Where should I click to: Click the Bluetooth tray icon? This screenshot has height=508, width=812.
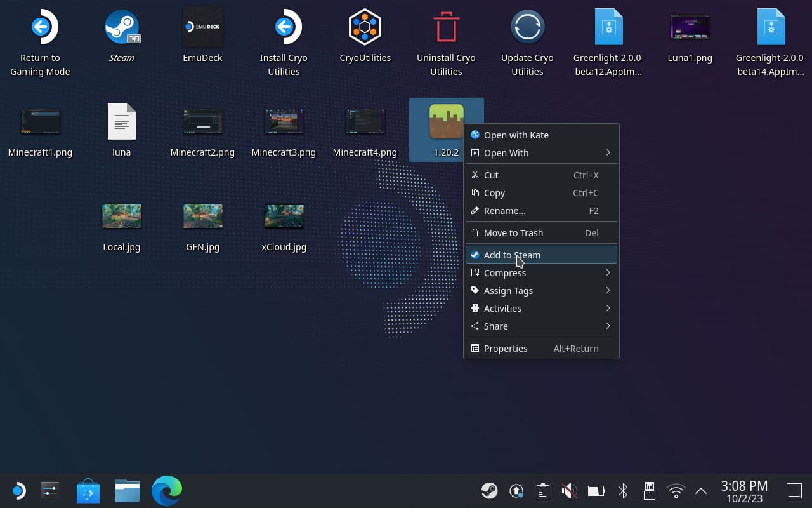(622, 490)
